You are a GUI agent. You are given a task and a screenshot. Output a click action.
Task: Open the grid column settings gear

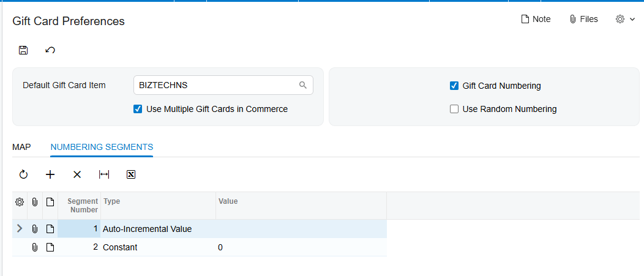pos(20,202)
